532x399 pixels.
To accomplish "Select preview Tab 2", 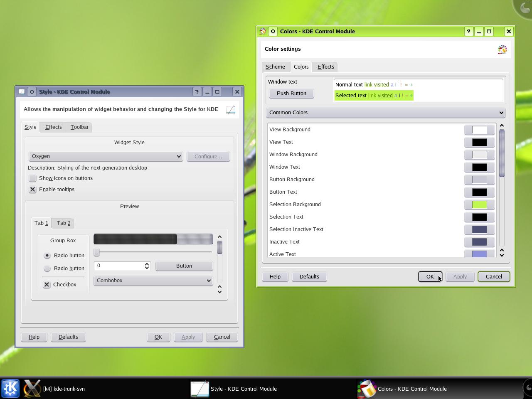I will 64,223.
